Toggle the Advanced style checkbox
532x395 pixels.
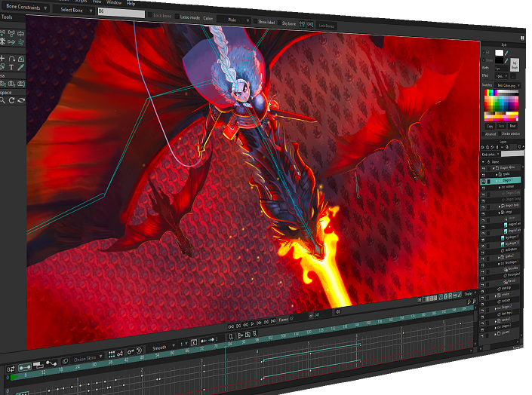coord(484,133)
